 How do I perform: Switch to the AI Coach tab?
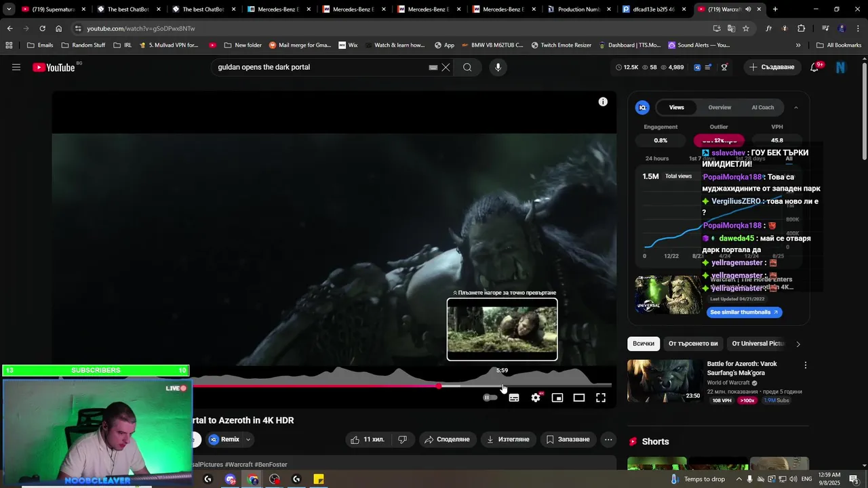[x=763, y=107]
